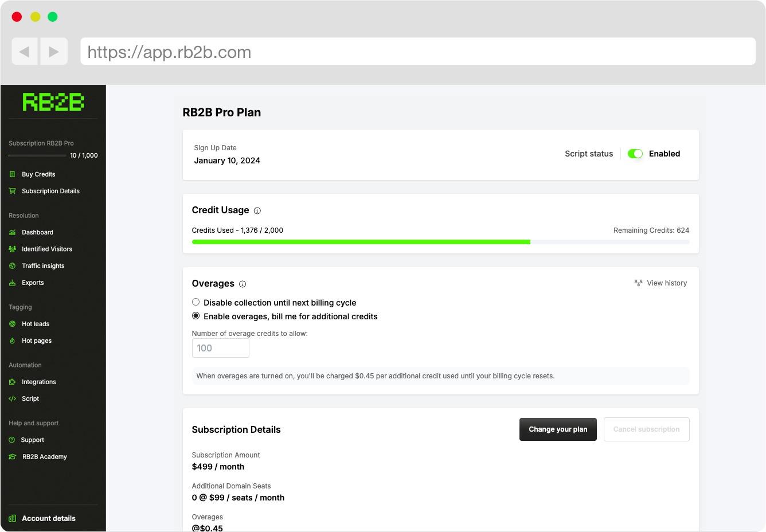Click the yellow window minimize dot
766x532 pixels.
coord(35,17)
